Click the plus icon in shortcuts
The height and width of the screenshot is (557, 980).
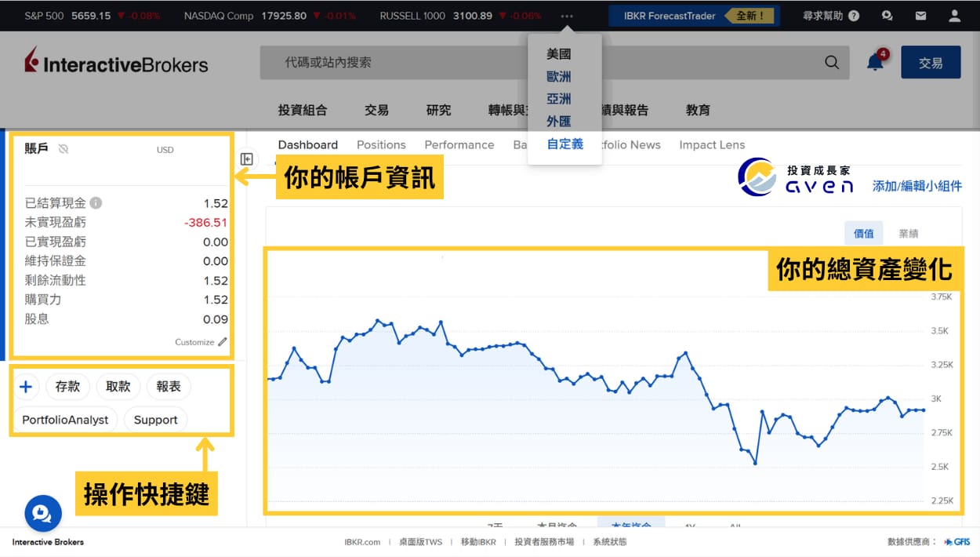coord(26,386)
